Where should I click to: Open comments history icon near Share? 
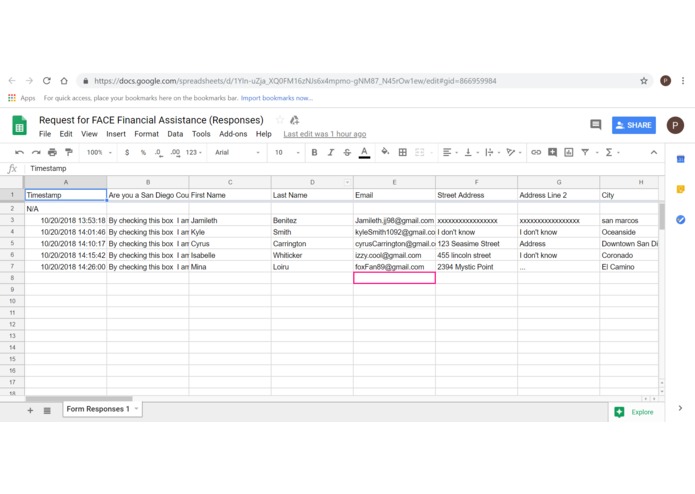click(x=596, y=125)
